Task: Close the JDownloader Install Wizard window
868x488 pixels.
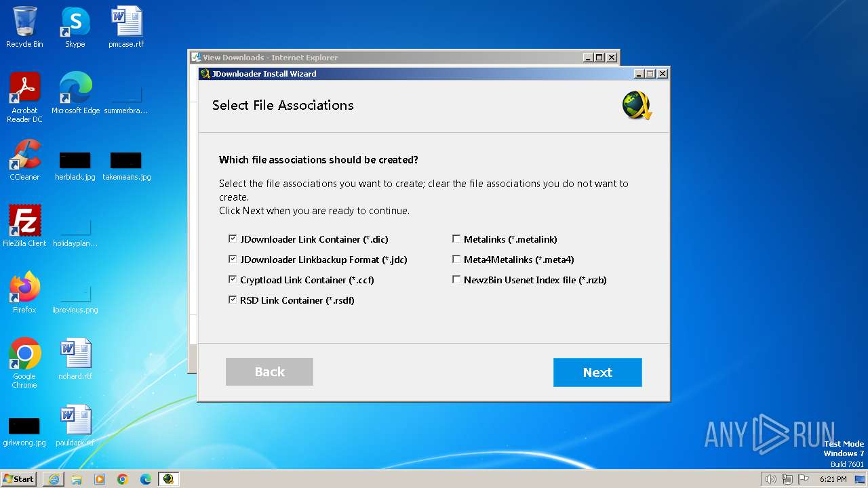Action: pyautogui.click(x=663, y=74)
